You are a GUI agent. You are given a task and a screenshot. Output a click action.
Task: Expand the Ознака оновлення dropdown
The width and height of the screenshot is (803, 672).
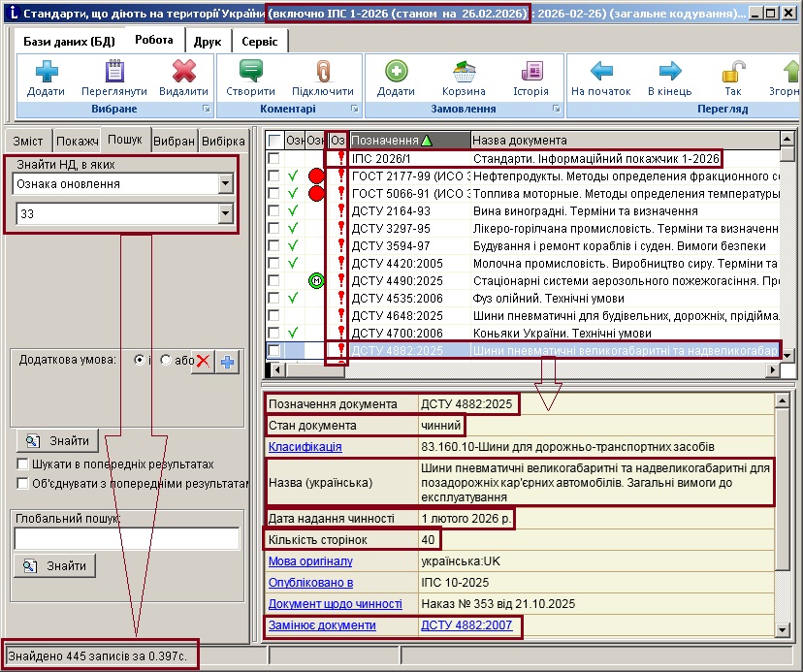(x=226, y=184)
